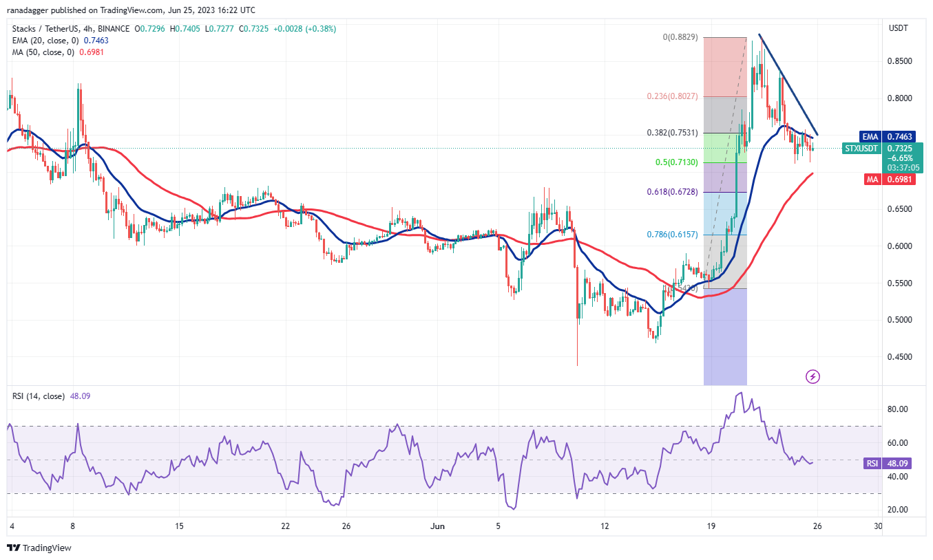Click the purple lightning bolt quick-trade icon
This screenshot has height=560, width=933.
813,377
